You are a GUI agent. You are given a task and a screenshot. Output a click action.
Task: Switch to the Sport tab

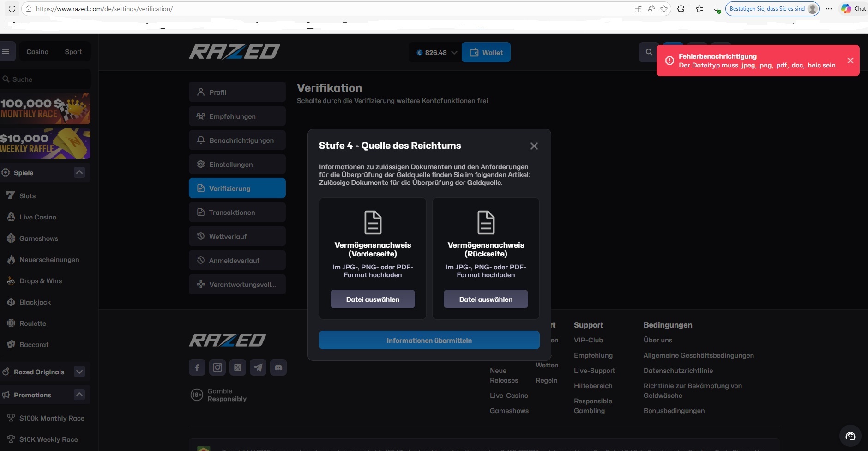coord(73,52)
